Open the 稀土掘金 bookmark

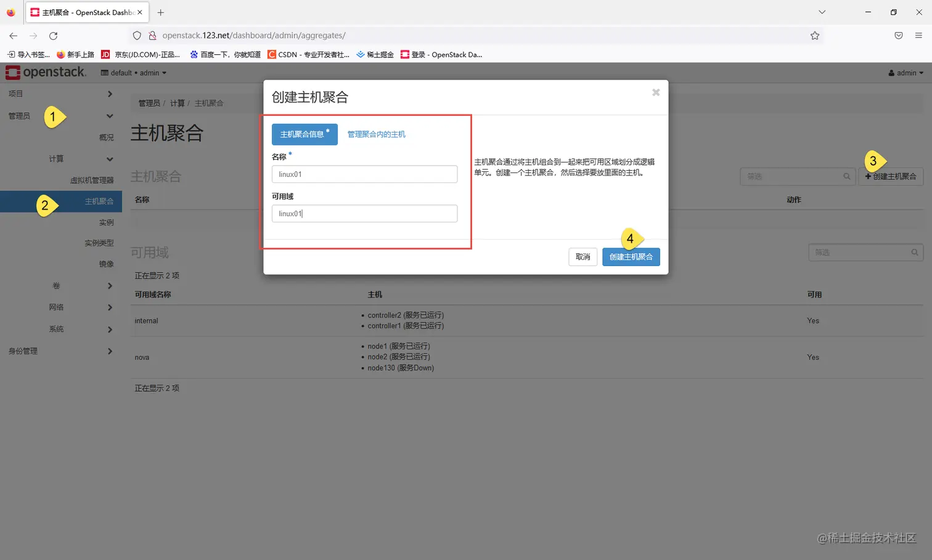click(375, 55)
